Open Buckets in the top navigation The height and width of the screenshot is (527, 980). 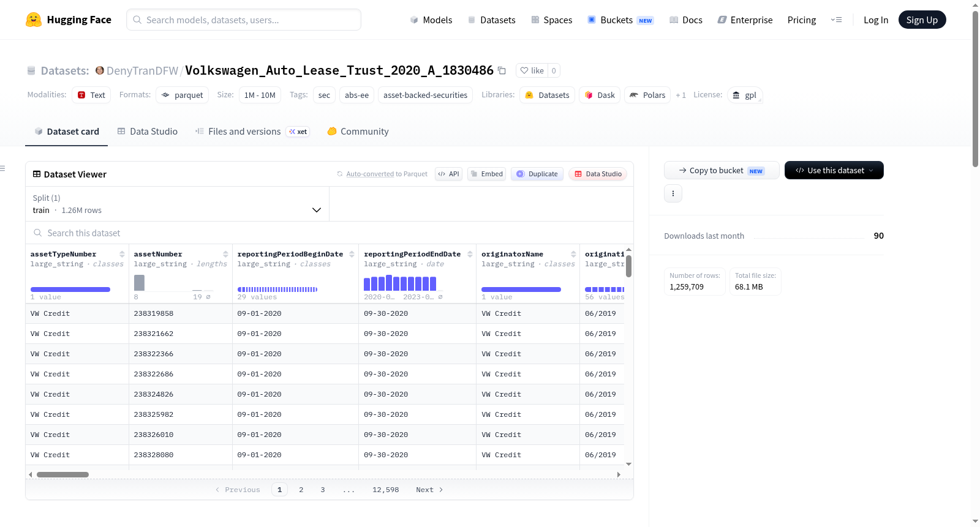(x=620, y=20)
